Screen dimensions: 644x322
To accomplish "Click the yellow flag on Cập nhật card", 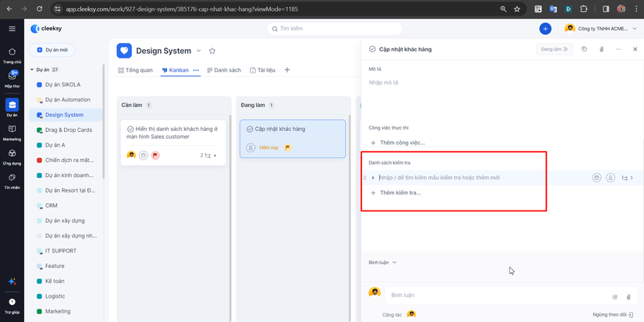I will tap(287, 147).
